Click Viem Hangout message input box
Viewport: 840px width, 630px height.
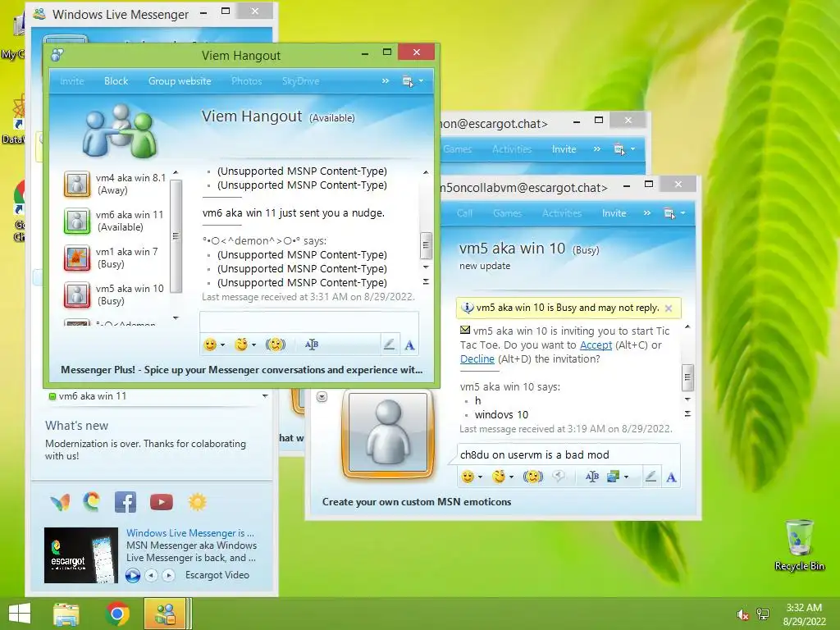pyautogui.click(x=308, y=323)
